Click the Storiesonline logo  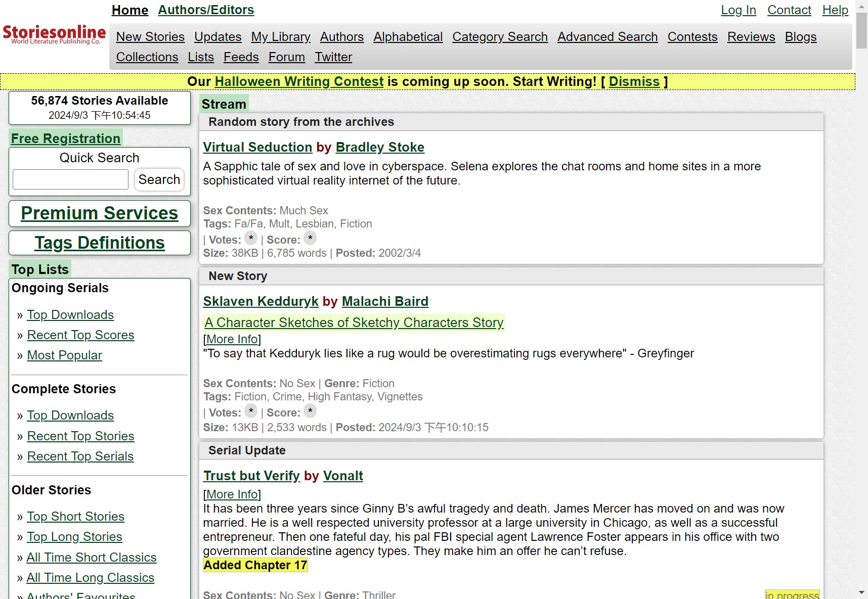click(54, 34)
